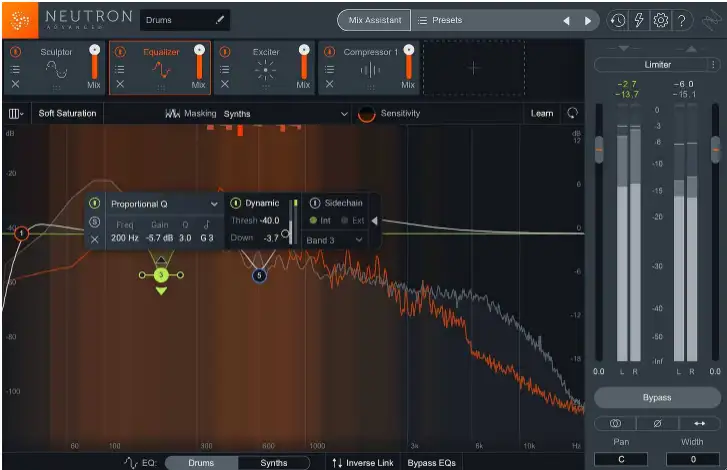This screenshot has width=727, height=470.
Task: Click the Sensitivity knob
Action: (366, 114)
